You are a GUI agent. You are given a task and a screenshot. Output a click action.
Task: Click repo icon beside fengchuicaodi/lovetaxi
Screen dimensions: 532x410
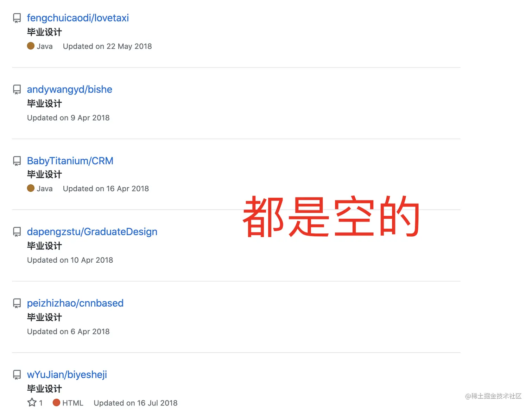(x=17, y=18)
